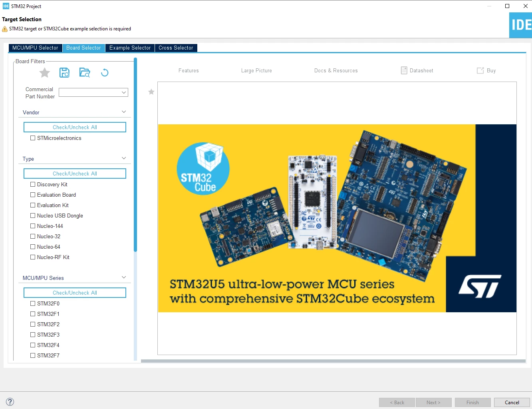The height and width of the screenshot is (409, 532).
Task: Select the Nucleo USB Dongle checkbox
Action: (x=33, y=216)
